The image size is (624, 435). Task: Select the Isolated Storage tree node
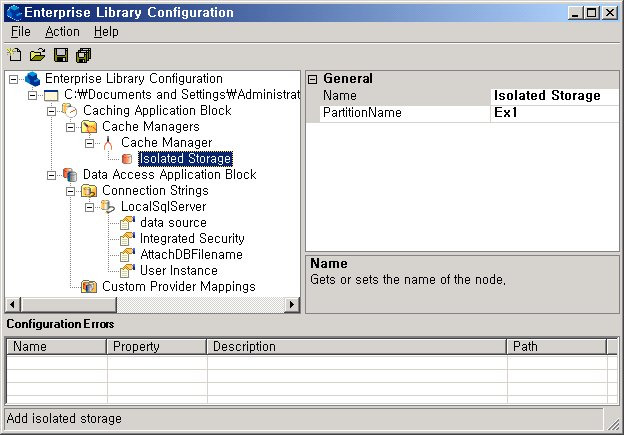[x=185, y=159]
